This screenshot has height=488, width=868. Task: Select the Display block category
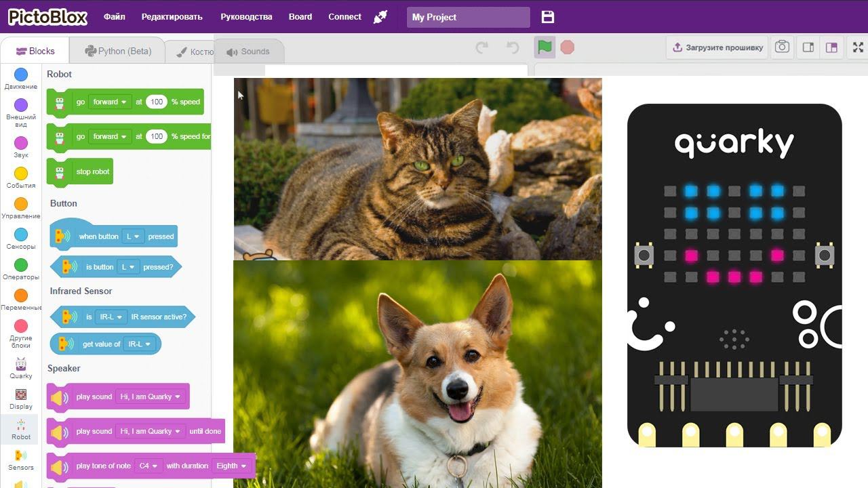(21, 399)
